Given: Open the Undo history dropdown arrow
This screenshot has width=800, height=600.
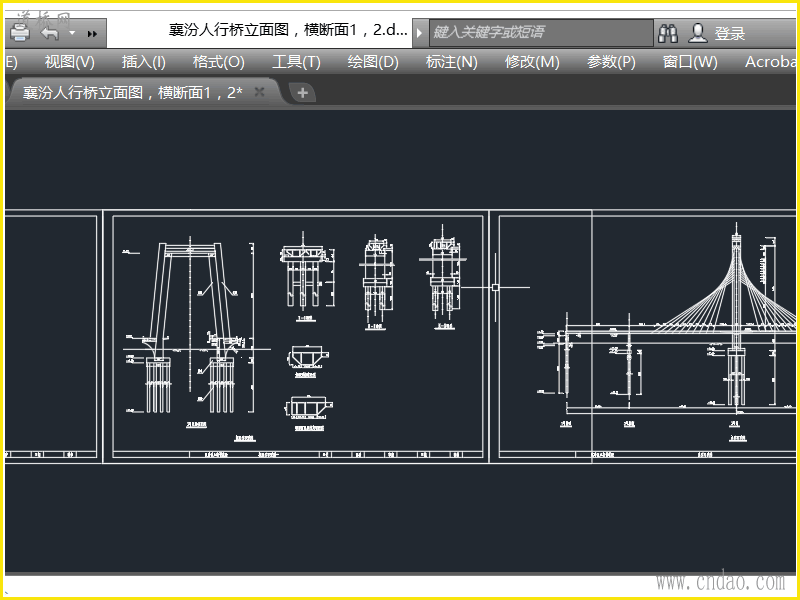Looking at the screenshot, I should point(72,33).
